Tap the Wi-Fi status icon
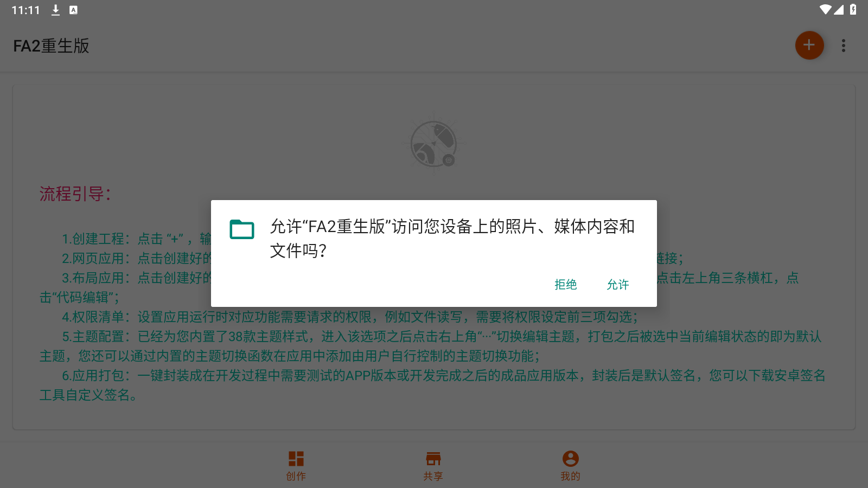The image size is (868, 488). [x=825, y=10]
